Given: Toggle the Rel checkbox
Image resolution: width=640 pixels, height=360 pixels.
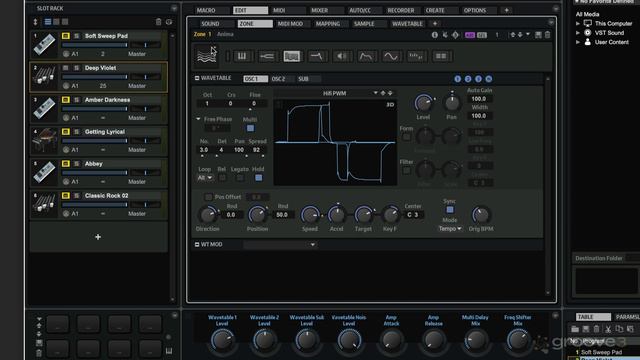Looking at the screenshot, I should 222,178.
